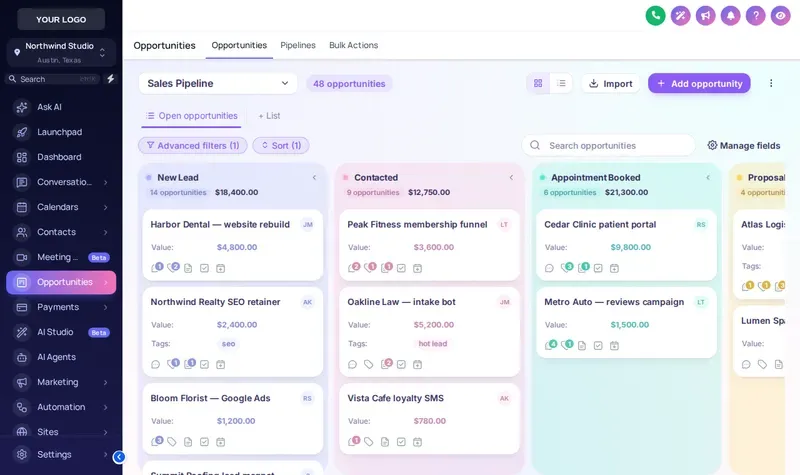
Task: Expand Payments submenu in sidebar
Action: [106, 307]
